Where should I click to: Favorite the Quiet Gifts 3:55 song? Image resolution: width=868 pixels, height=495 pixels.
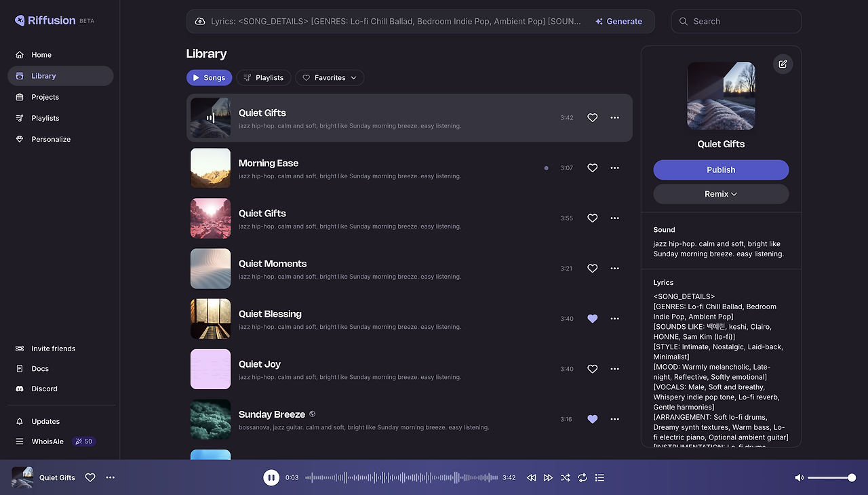coord(593,218)
